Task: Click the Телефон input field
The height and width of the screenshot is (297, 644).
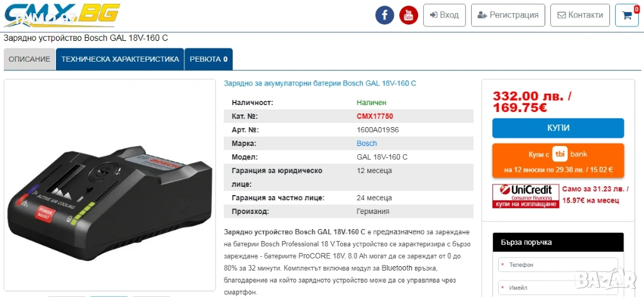Action: pyautogui.click(x=558, y=265)
